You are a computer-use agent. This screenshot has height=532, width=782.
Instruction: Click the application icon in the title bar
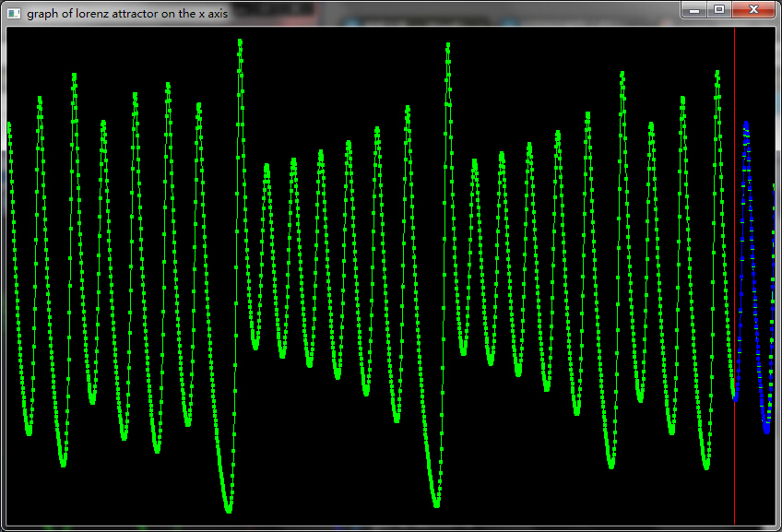pyautogui.click(x=14, y=14)
